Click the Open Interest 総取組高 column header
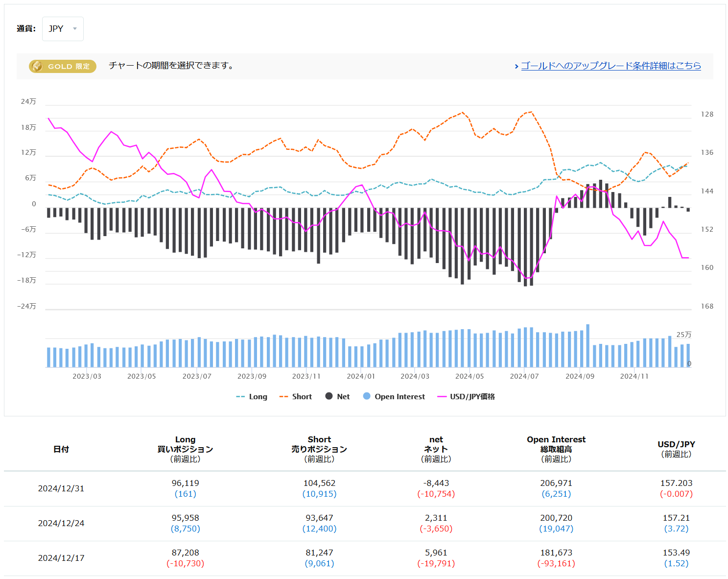 coord(556,449)
